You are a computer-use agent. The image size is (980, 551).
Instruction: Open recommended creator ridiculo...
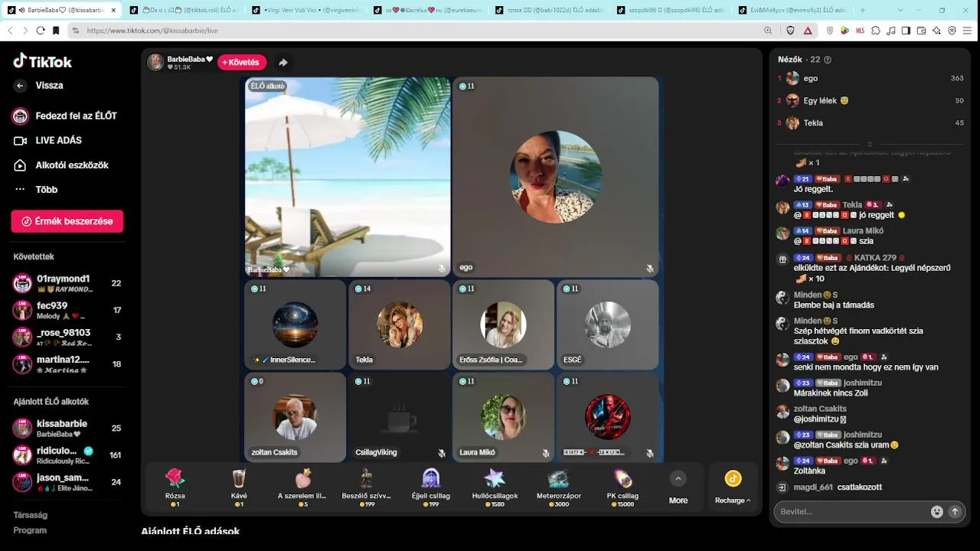[x=67, y=455]
